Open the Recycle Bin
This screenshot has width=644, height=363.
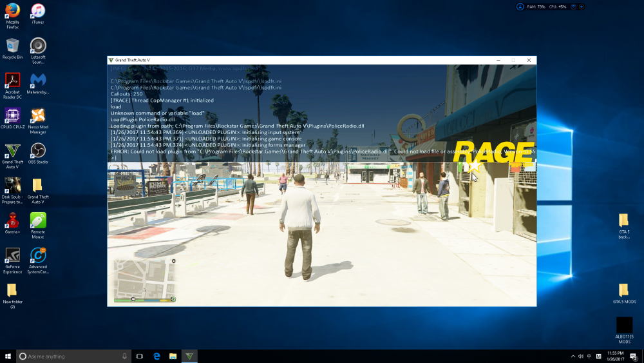[12, 48]
